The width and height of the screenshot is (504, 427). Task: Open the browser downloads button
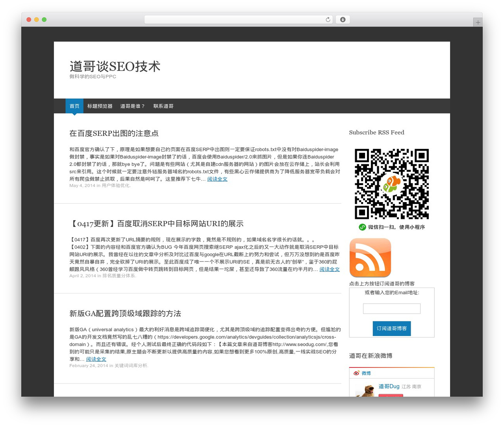coord(343,20)
